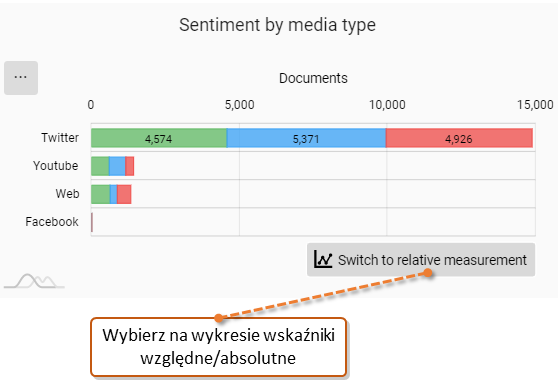Select Twitter blue neutral segment 5,371
Viewport: 560px width, 383px height.
[x=306, y=138]
